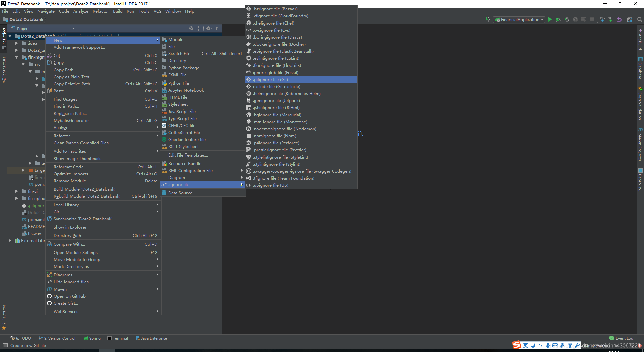Screen dimensions: 644x352
Task: Hide Project panel with the hide icon
Action: tap(217, 29)
